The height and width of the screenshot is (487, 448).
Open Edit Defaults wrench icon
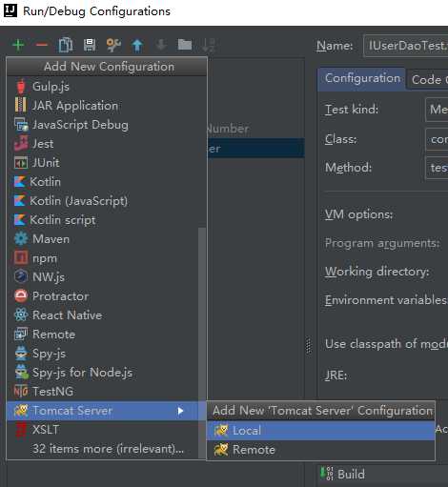pos(113,45)
